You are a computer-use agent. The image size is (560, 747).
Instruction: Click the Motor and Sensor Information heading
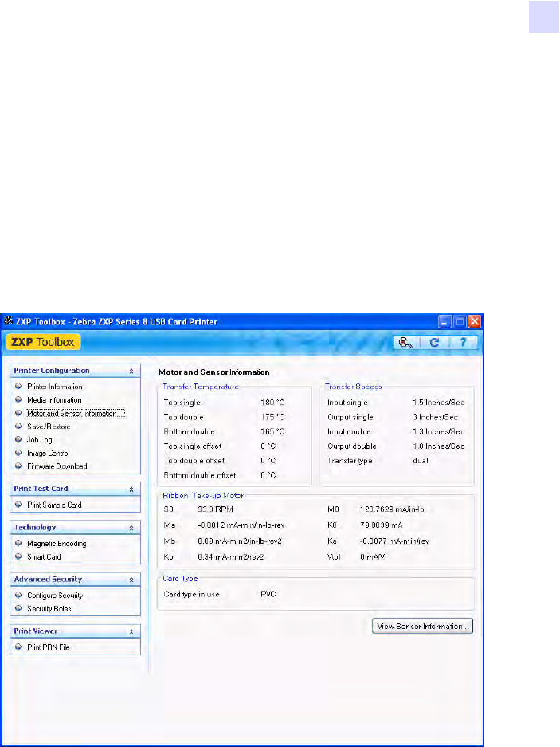pos(213,372)
